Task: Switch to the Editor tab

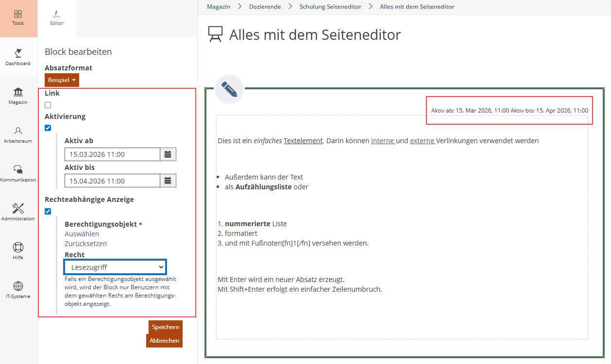Action: [57, 18]
